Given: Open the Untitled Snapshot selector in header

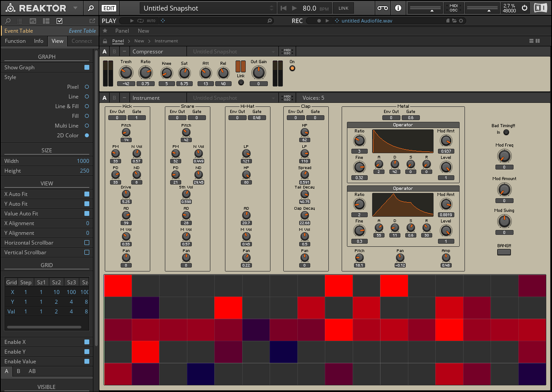Looking at the screenshot, I should point(208,8).
